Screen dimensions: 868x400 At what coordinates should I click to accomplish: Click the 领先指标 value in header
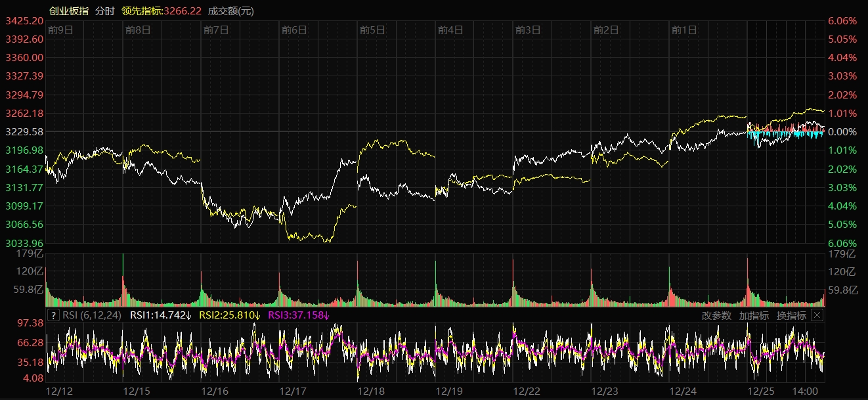pyautogui.click(x=161, y=11)
